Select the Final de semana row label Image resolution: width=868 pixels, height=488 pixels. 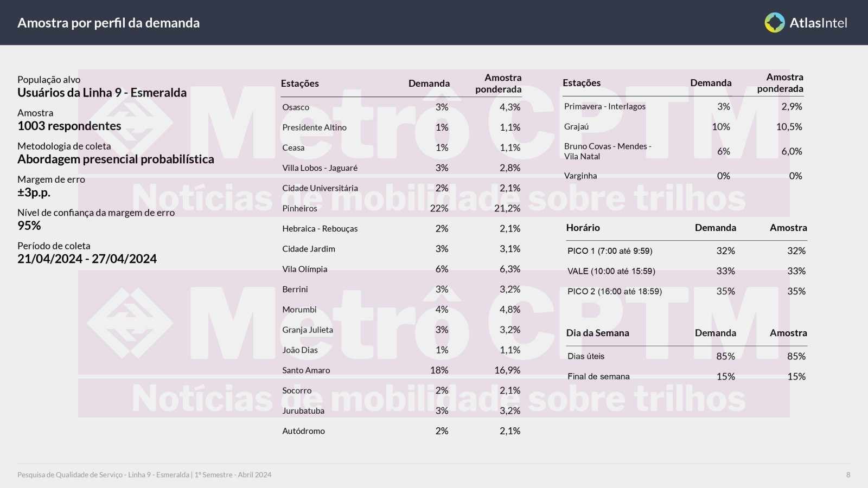[598, 376]
